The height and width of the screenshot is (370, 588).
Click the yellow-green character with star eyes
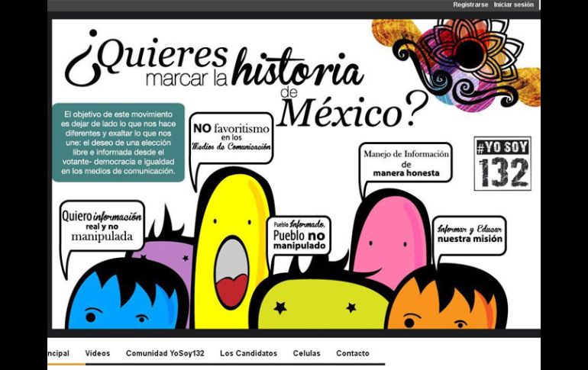coord(317,301)
